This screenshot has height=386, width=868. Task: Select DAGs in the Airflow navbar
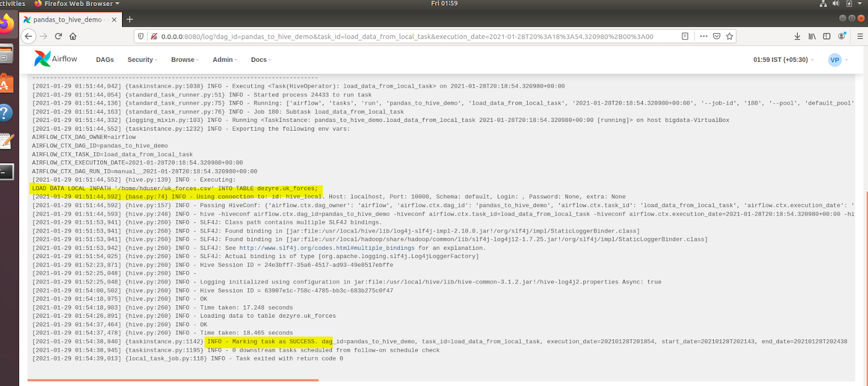pyautogui.click(x=105, y=60)
